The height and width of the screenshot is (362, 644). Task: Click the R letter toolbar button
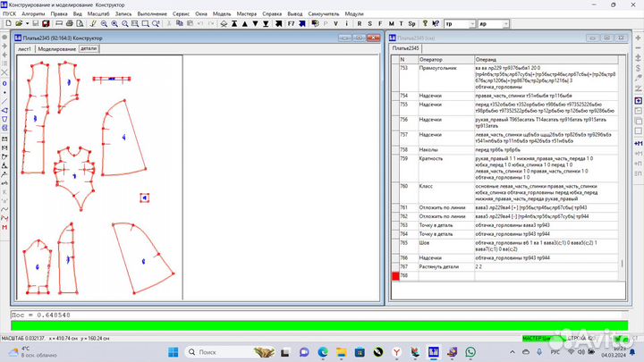click(x=360, y=24)
